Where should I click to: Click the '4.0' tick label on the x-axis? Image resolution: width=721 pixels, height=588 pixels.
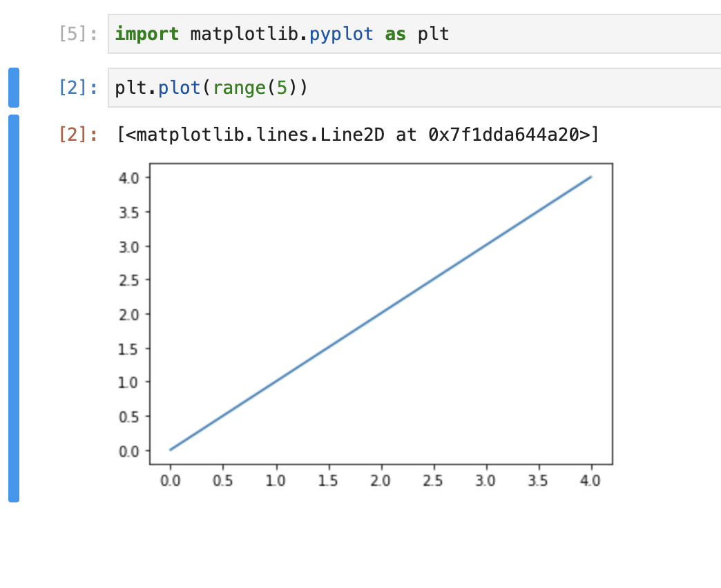pos(591,480)
